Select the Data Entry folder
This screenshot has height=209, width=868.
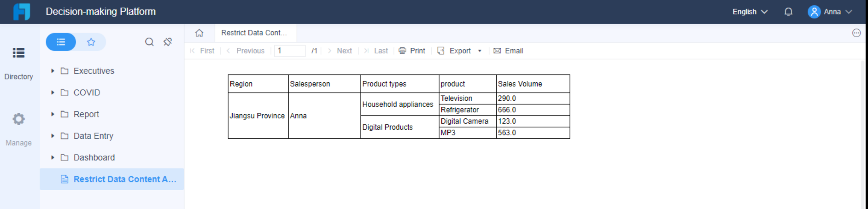pyautogui.click(x=112, y=136)
